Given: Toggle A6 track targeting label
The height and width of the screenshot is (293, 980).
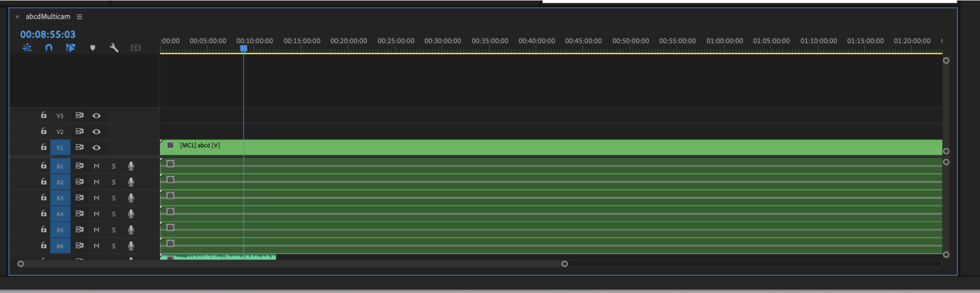Looking at the screenshot, I should click(60, 245).
